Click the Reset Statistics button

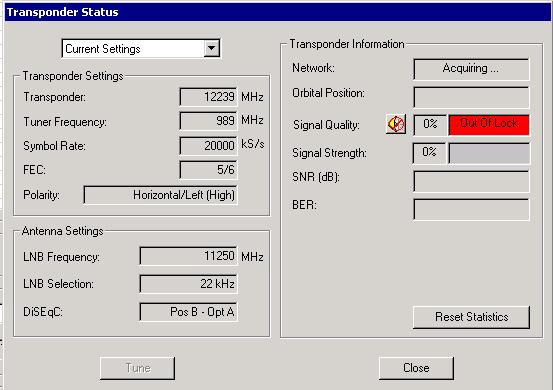471,317
